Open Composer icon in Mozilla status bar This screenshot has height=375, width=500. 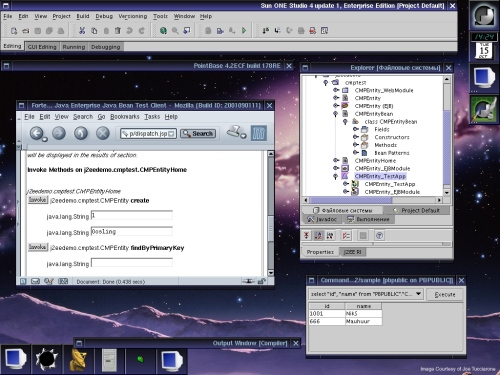[49, 281]
